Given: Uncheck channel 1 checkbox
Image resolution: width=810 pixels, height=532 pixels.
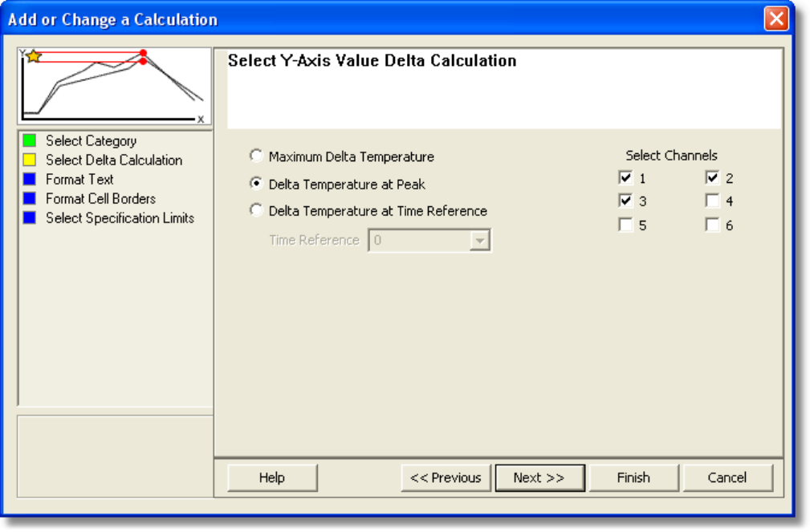Looking at the screenshot, I should 626,177.
